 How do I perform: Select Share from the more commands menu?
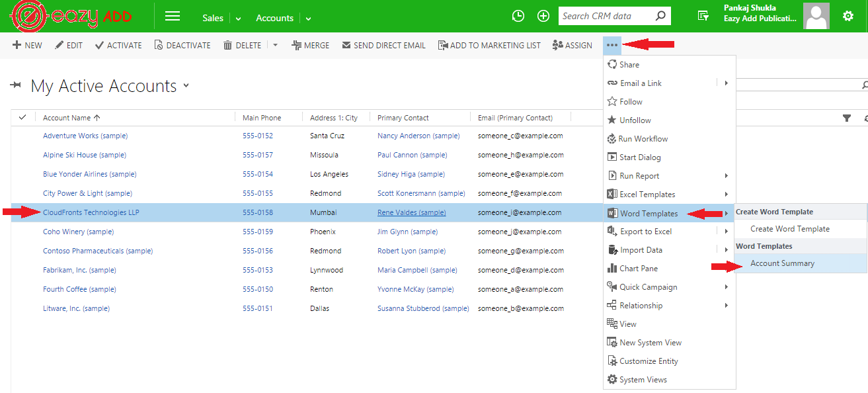(669, 65)
